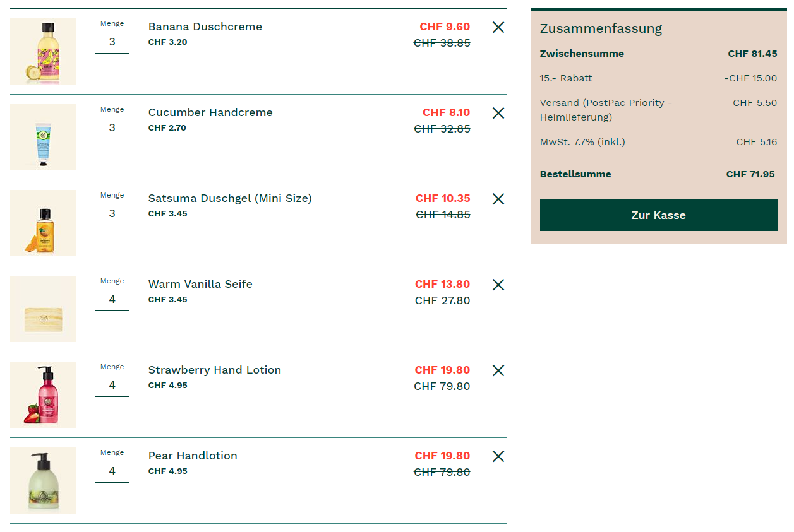Open the Warm Vanilla Seife product page
Image resolution: width=794 pixels, height=532 pixels.
pos(200,284)
